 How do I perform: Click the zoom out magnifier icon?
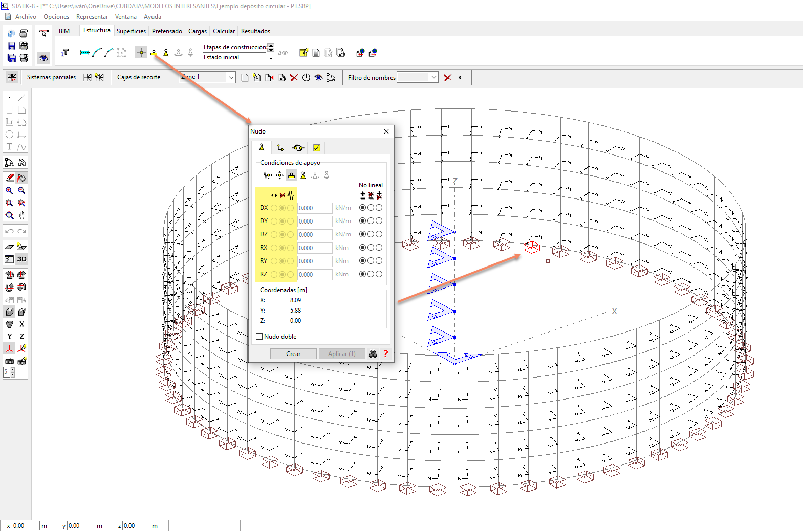[21, 190]
